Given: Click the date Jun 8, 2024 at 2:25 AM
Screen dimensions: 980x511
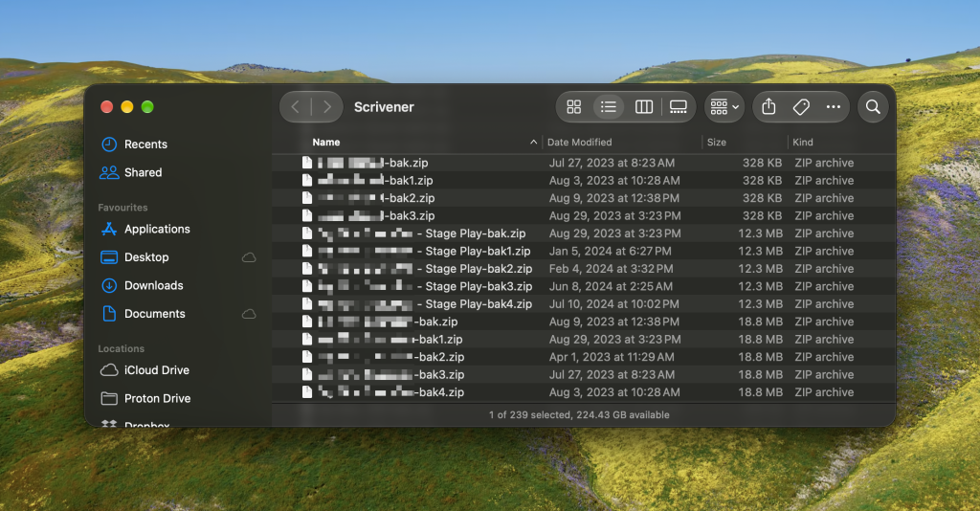Looking at the screenshot, I should (611, 286).
